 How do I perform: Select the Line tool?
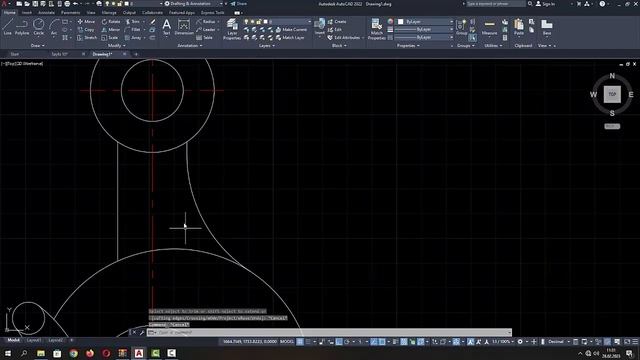tap(7, 27)
